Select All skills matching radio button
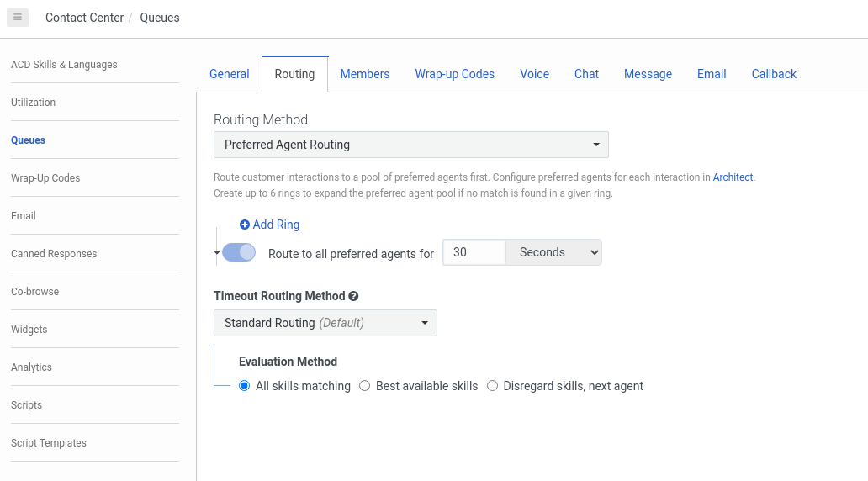The image size is (868, 481). 245,386
